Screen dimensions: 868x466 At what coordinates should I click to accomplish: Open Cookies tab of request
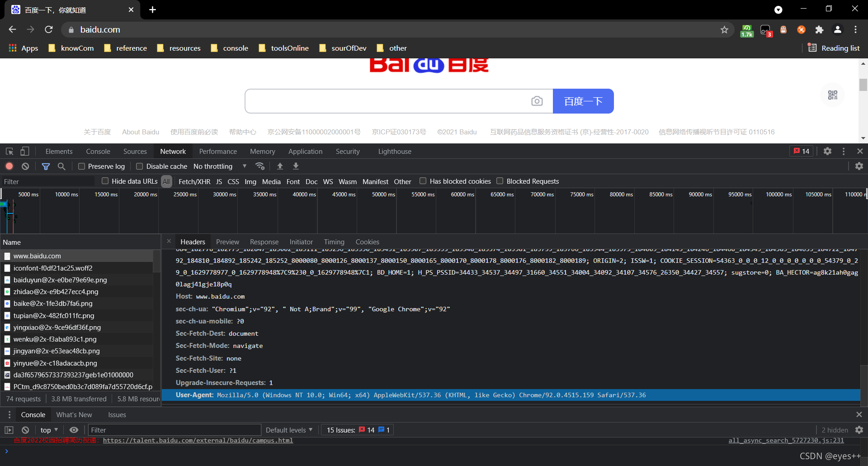click(x=367, y=242)
